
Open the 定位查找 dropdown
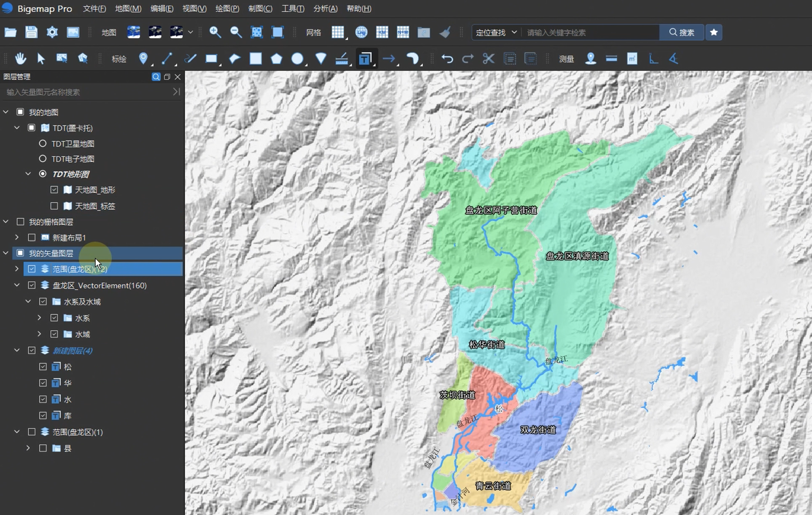[x=496, y=32]
